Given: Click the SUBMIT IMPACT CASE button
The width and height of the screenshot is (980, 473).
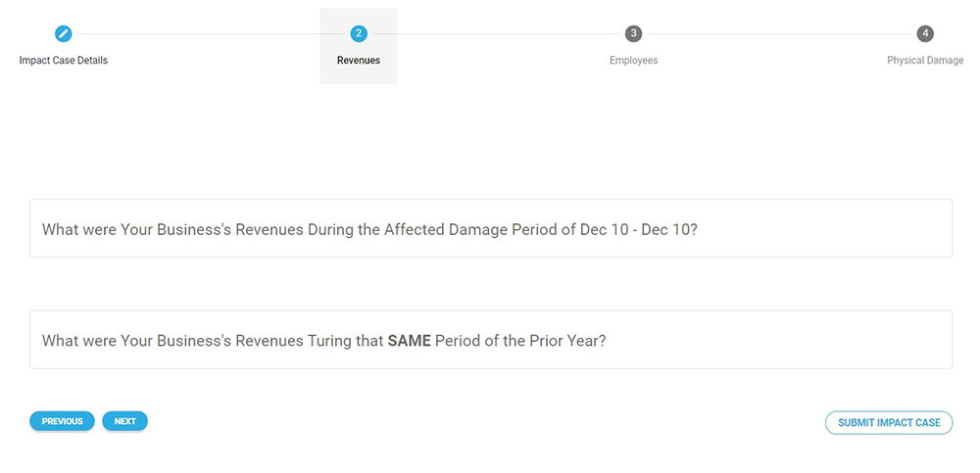Looking at the screenshot, I should (889, 423).
